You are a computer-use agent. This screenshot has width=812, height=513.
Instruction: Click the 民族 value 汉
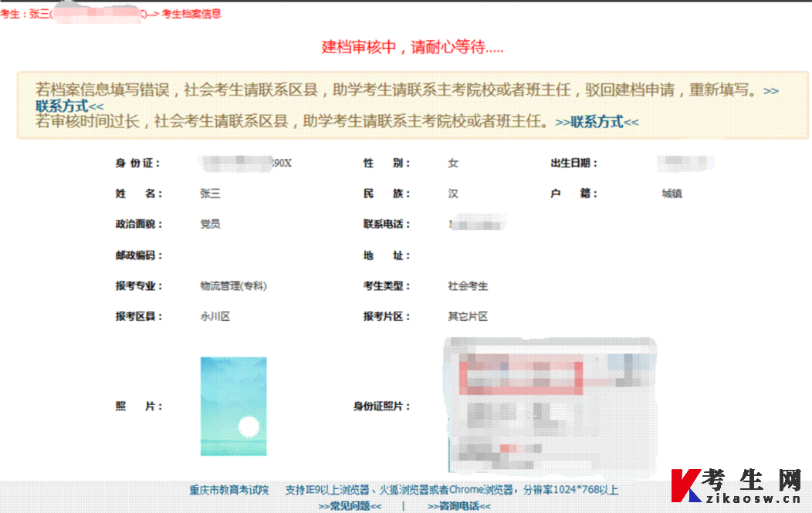pos(452,194)
